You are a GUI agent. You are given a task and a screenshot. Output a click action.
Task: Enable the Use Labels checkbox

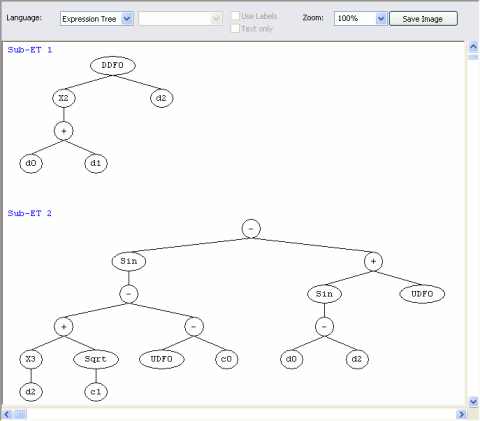(x=235, y=16)
